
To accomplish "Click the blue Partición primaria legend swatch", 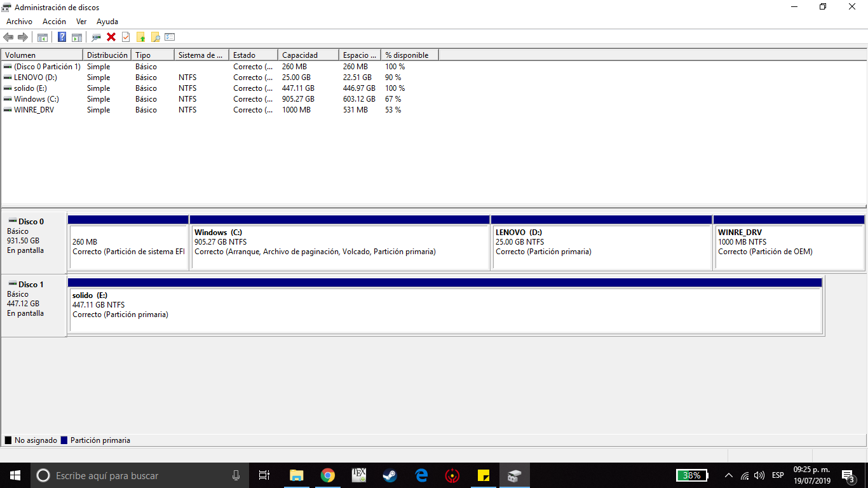I will click(x=64, y=440).
